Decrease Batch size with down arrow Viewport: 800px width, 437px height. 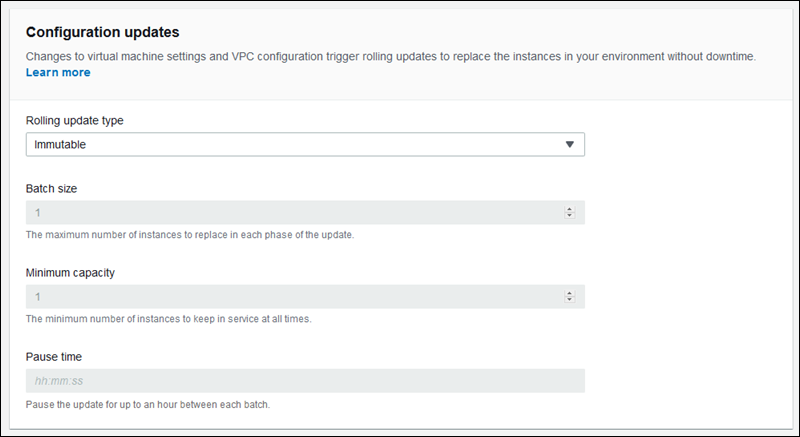pyautogui.click(x=569, y=215)
